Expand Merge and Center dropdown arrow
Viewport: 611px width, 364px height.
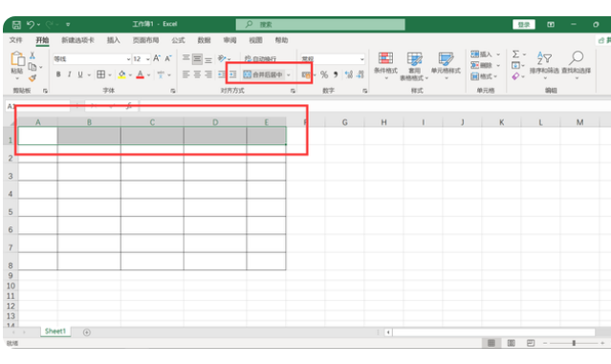click(x=289, y=75)
